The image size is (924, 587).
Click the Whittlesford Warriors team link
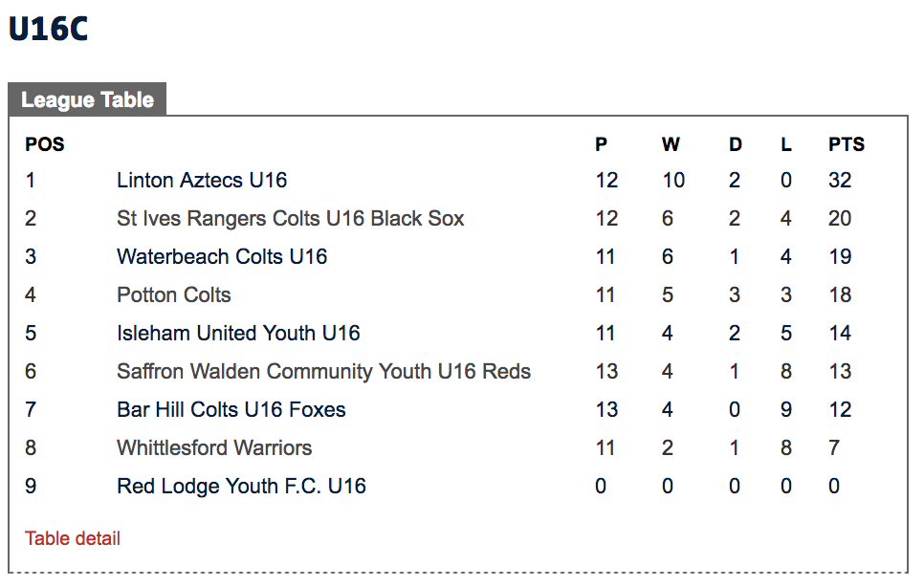pos(214,448)
